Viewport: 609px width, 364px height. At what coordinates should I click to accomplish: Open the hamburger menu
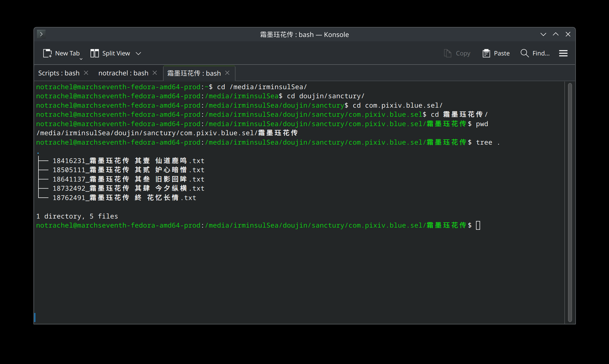563,53
